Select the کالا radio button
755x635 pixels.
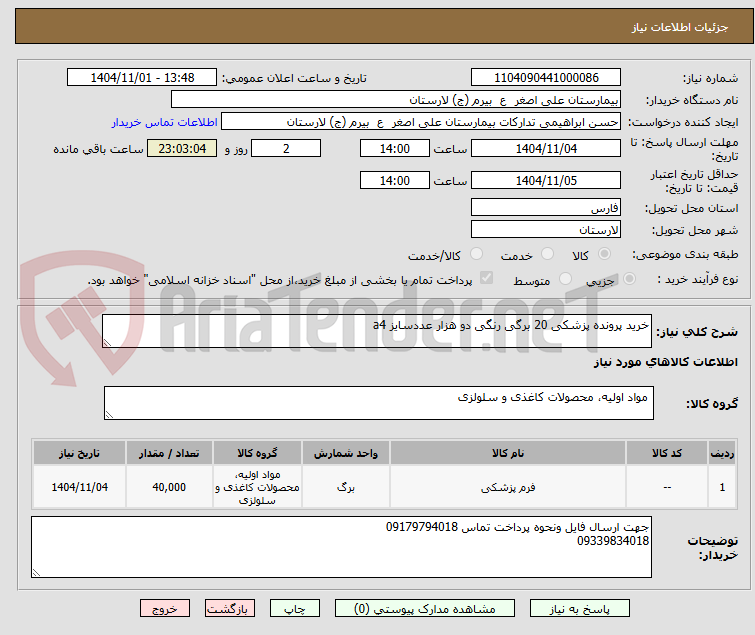click(604, 254)
